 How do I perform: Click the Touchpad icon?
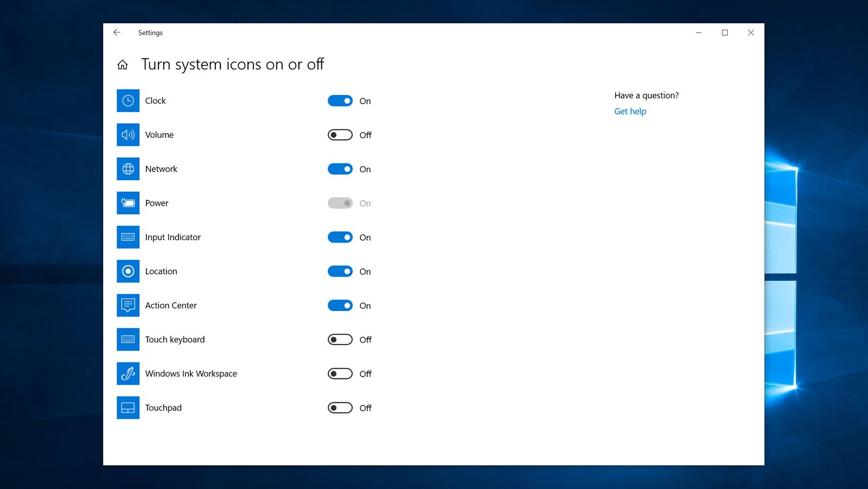click(x=127, y=408)
